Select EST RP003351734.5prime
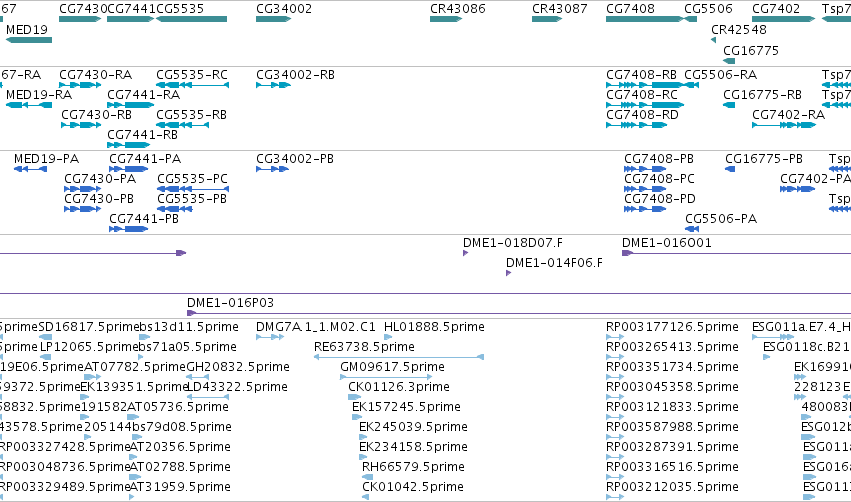Screen dimensions: 851x502 [x=615, y=377]
